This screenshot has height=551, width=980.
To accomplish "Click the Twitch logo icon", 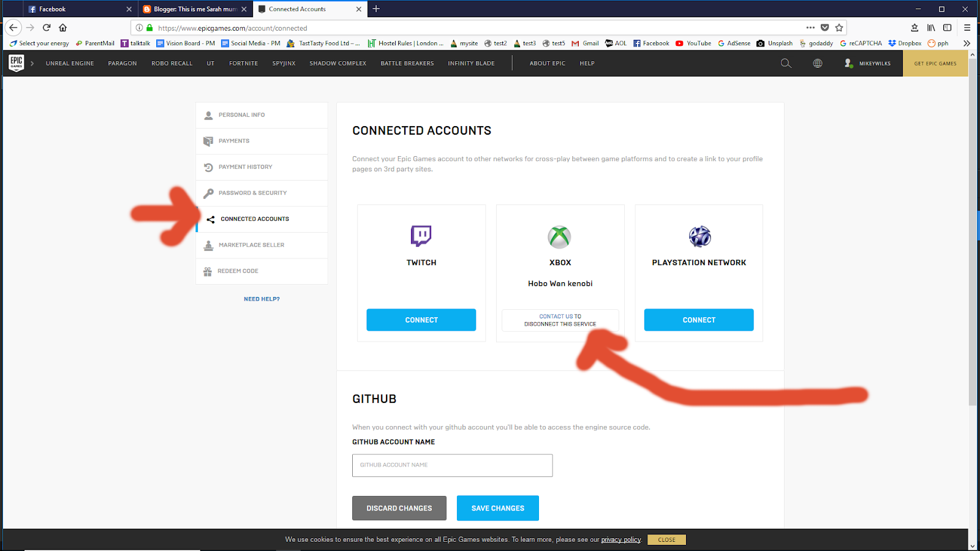I will (x=421, y=236).
